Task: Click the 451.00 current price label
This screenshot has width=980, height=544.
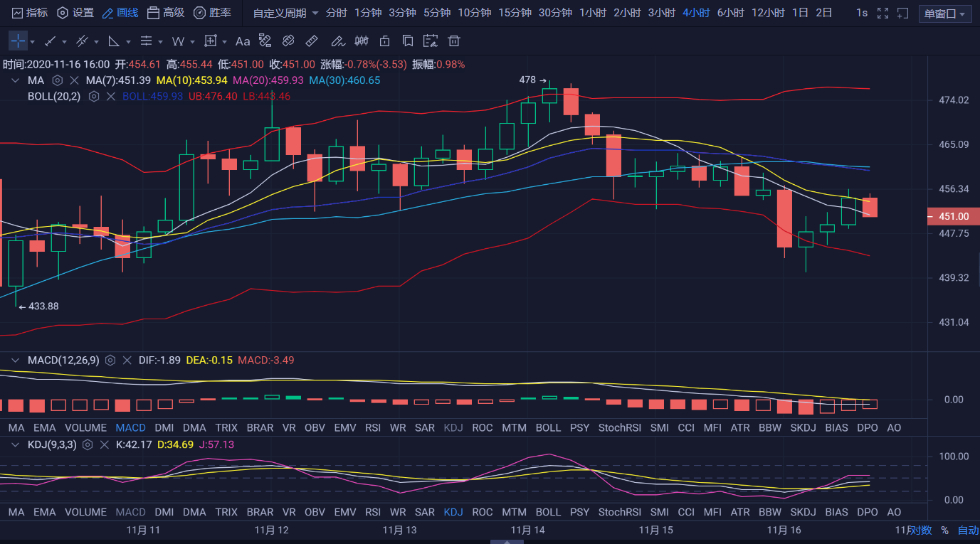Action: (953, 216)
